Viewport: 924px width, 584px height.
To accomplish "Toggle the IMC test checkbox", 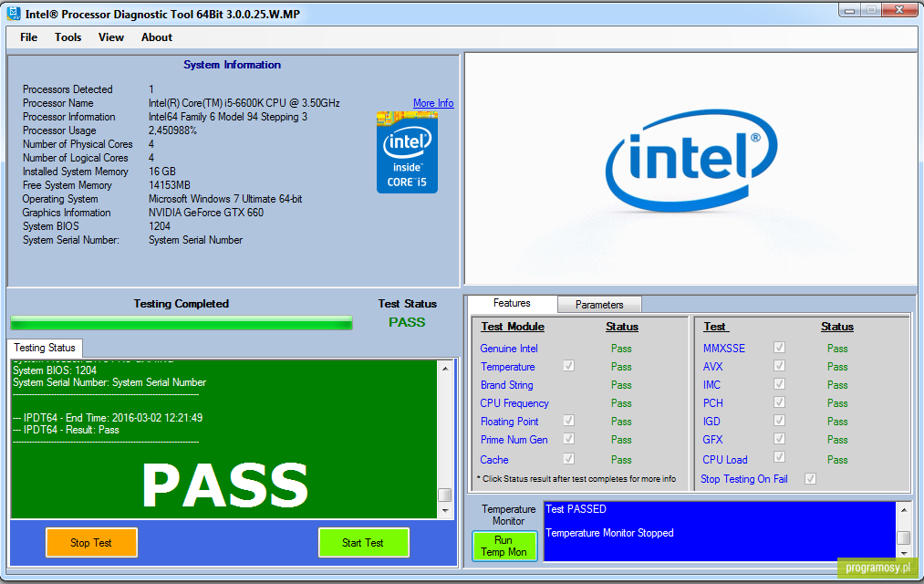I will point(779,384).
